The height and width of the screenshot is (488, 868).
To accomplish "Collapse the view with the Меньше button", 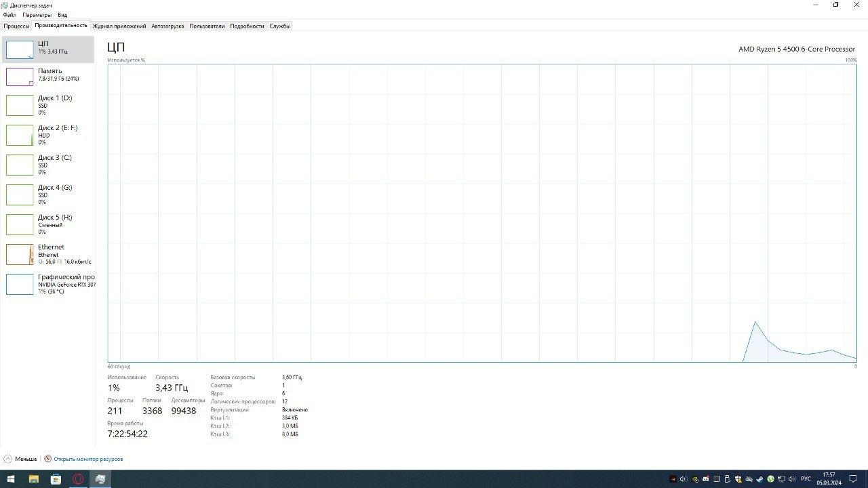I will pyautogui.click(x=20, y=459).
